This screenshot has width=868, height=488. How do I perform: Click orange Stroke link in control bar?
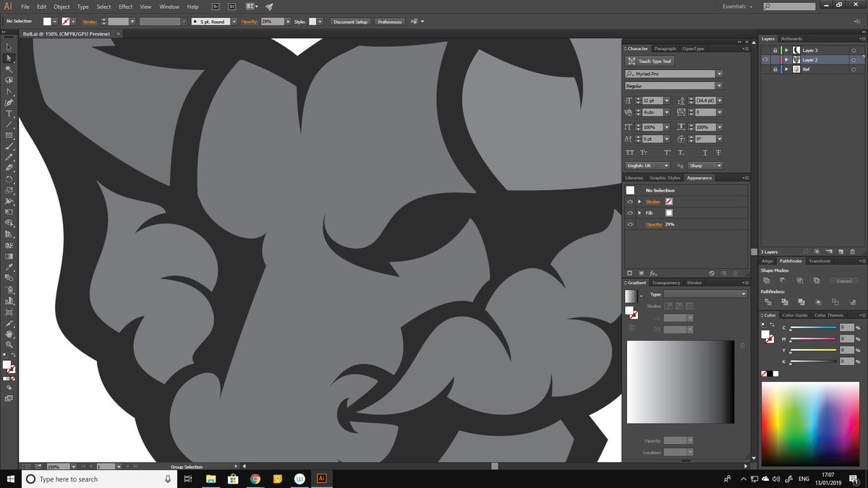[x=90, y=22]
